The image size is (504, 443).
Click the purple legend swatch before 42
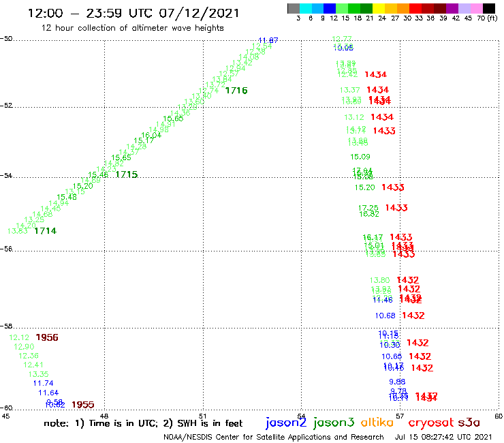[452, 8]
